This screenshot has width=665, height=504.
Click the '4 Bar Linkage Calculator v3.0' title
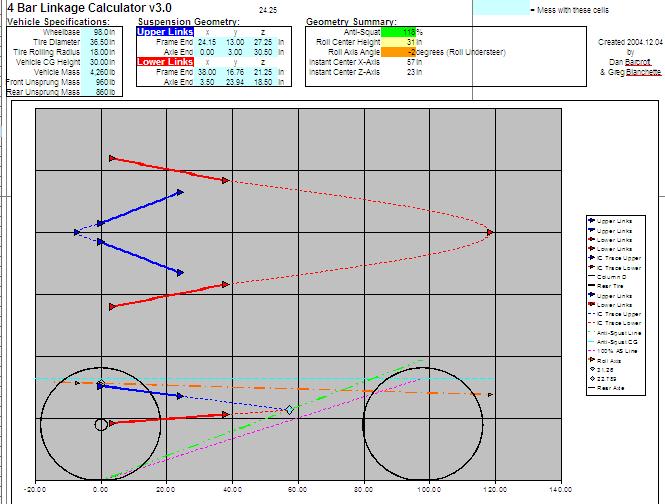click(89, 8)
